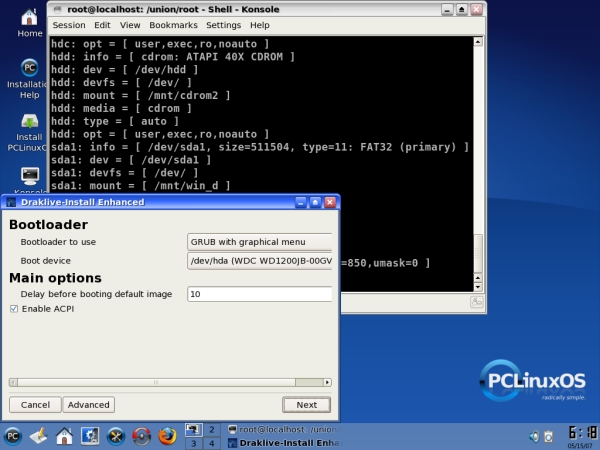600x450 pixels.
Task: Open the PC start menu in taskbar
Action: (x=13, y=436)
